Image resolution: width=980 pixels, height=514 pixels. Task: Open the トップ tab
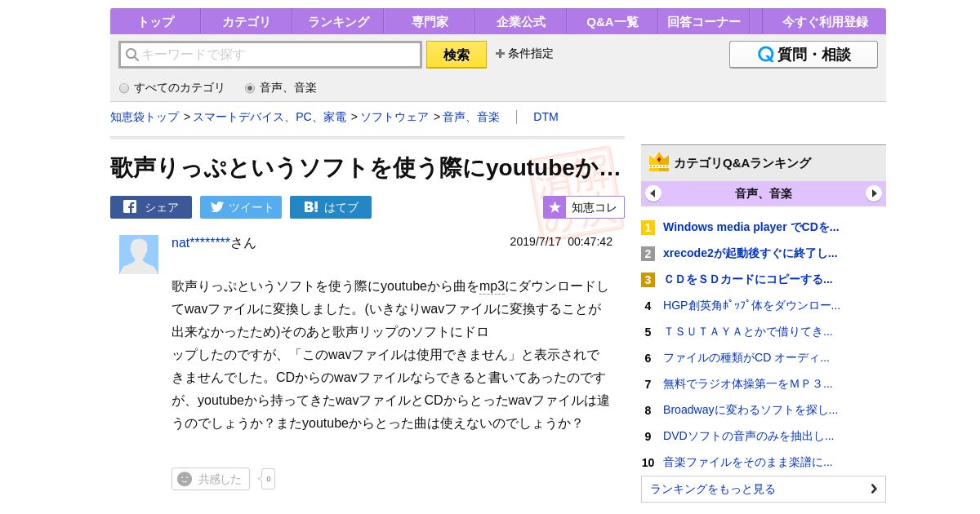(155, 21)
